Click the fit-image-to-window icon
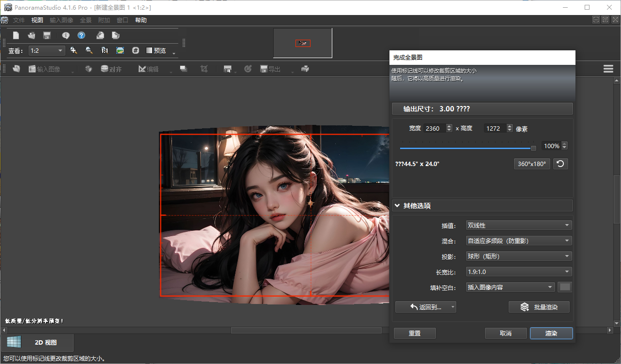 tap(120, 50)
